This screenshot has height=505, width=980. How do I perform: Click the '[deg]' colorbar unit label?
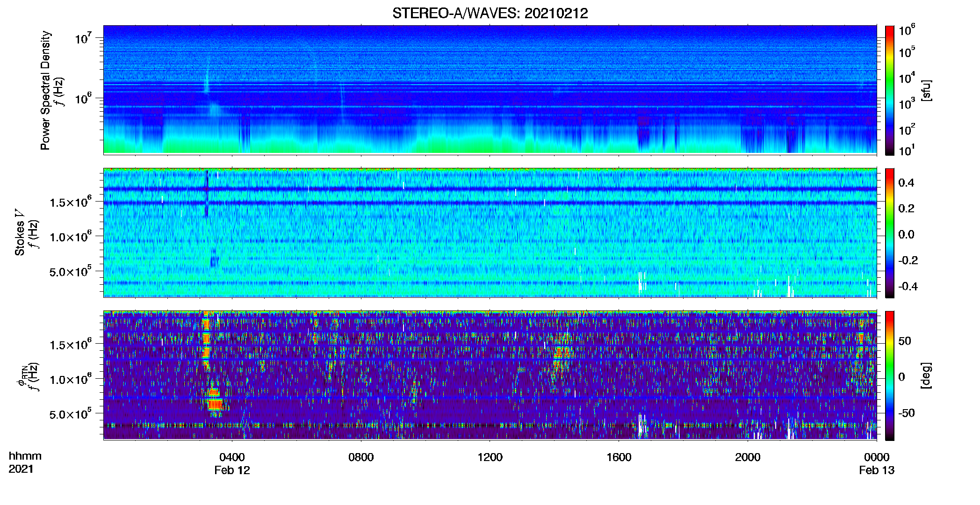pos(926,375)
